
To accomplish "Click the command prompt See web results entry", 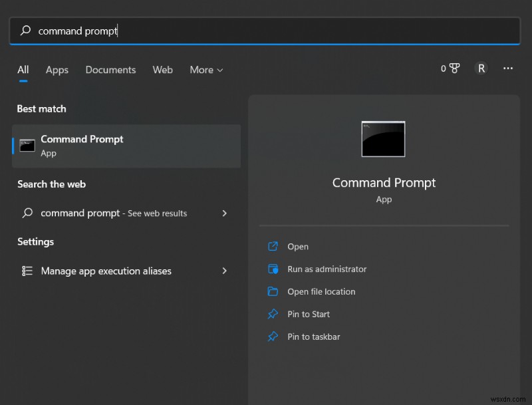I will [x=126, y=213].
